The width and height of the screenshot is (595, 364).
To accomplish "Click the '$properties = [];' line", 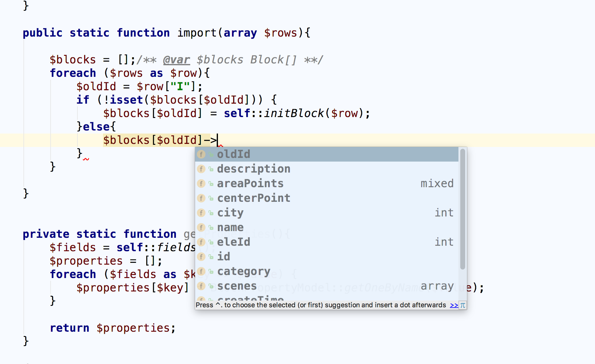I will (106, 261).
